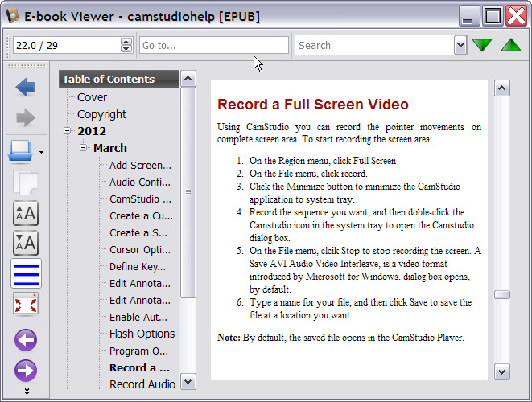Select the 2012 entry in contents
Screen dimensions: 532x402
click(x=92, y=131)
